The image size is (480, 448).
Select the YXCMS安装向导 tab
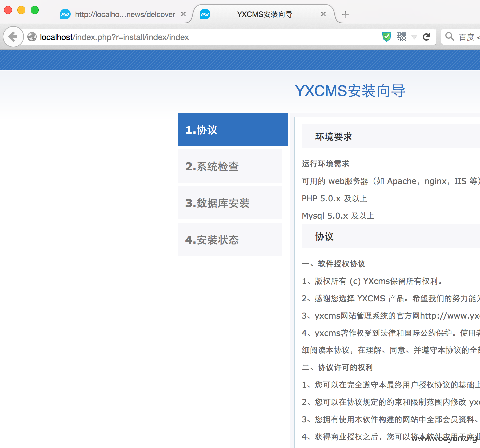click(x=265, y=14)
